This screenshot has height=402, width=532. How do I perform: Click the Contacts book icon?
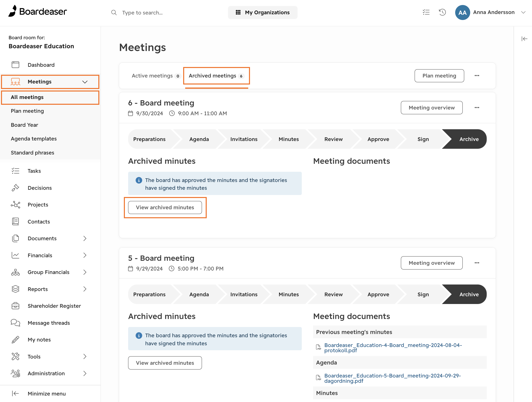tap(16, 221)
